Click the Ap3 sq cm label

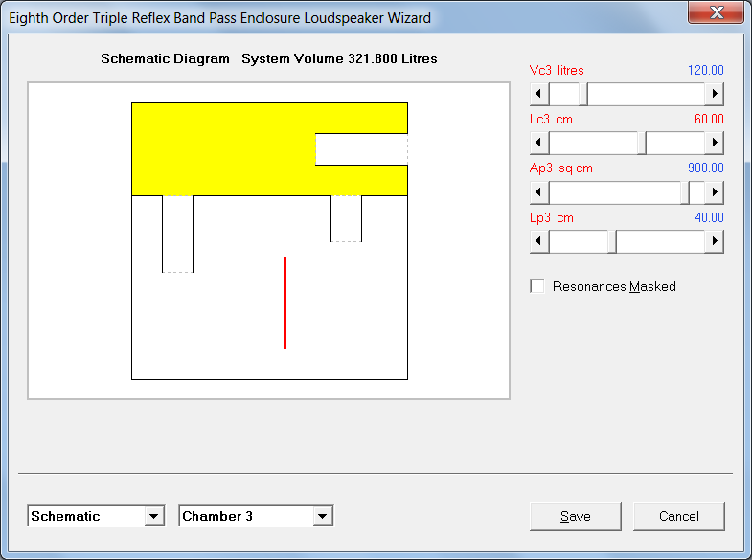tap(561, 168)
